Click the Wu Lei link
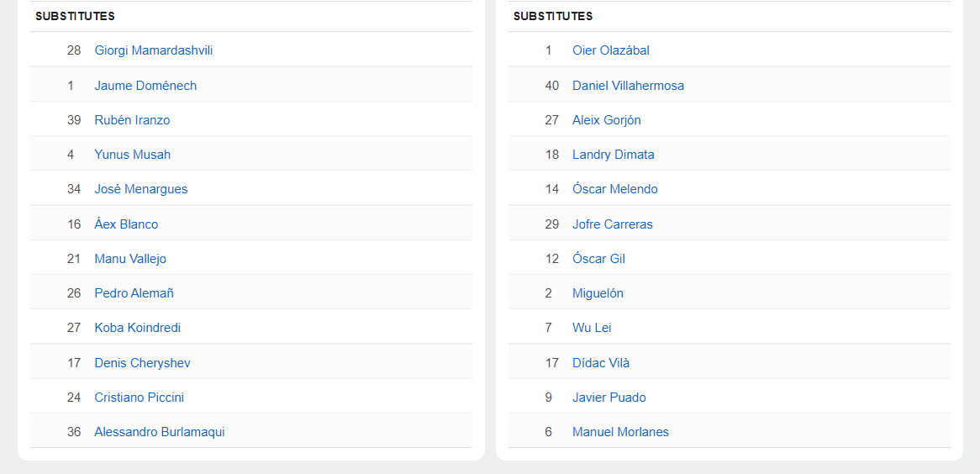 592,328
